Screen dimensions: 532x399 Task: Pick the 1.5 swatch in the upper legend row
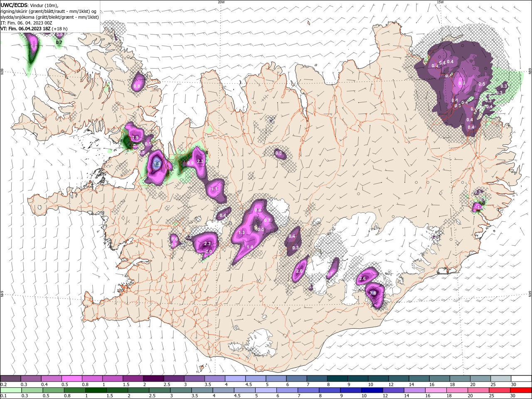click(133, 379)
